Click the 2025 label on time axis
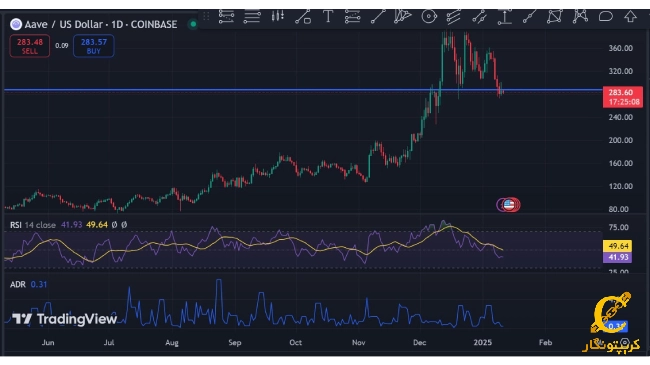 pyautogui.click(x=483, y=343)
